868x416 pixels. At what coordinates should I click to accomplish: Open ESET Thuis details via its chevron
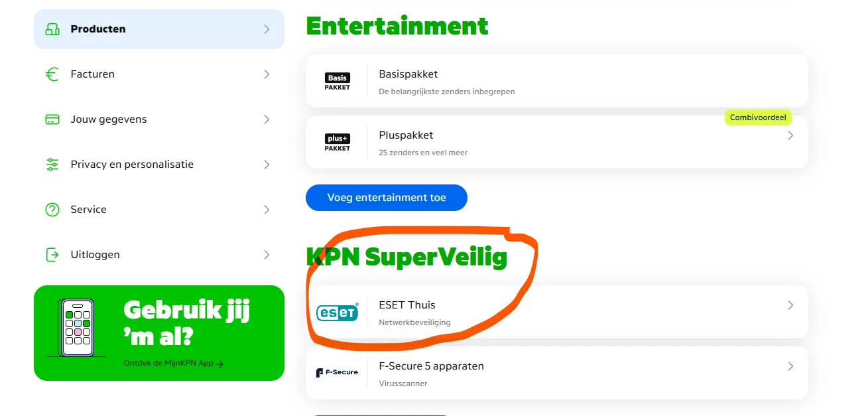click(x=790, y=305)
